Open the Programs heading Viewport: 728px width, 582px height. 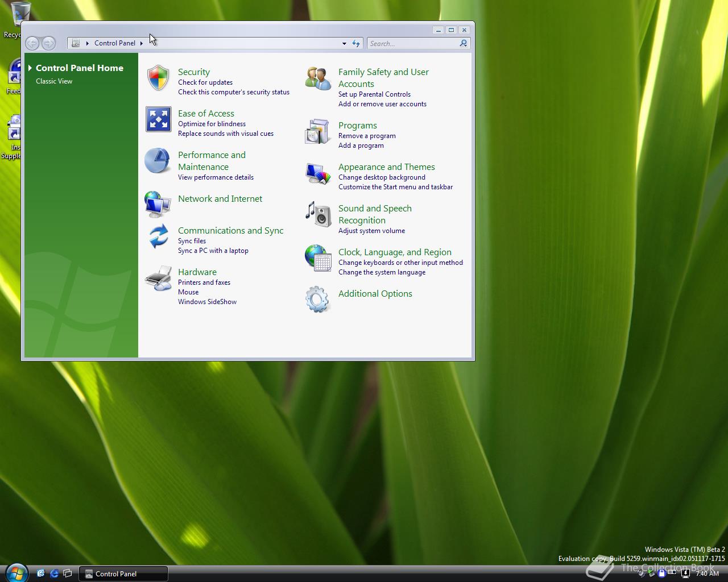pyautogui.click(x=357, y=126)
